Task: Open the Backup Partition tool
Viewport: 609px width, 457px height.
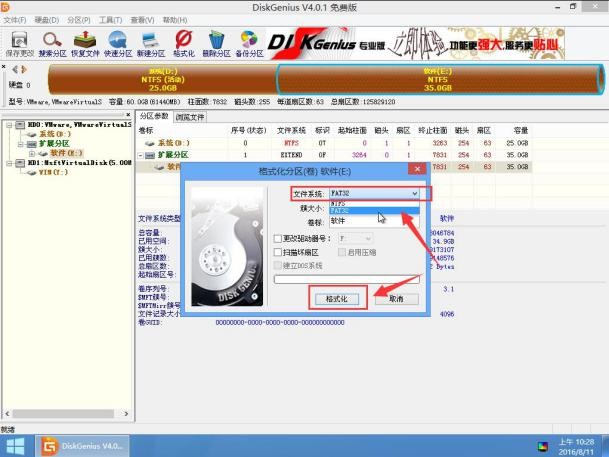Action: 249,44
